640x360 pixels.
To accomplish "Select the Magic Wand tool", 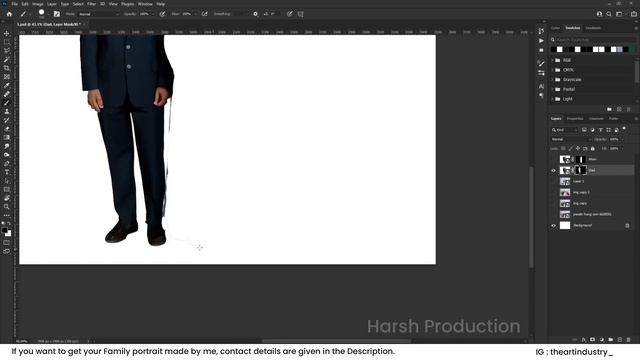I will coord(7,60).
